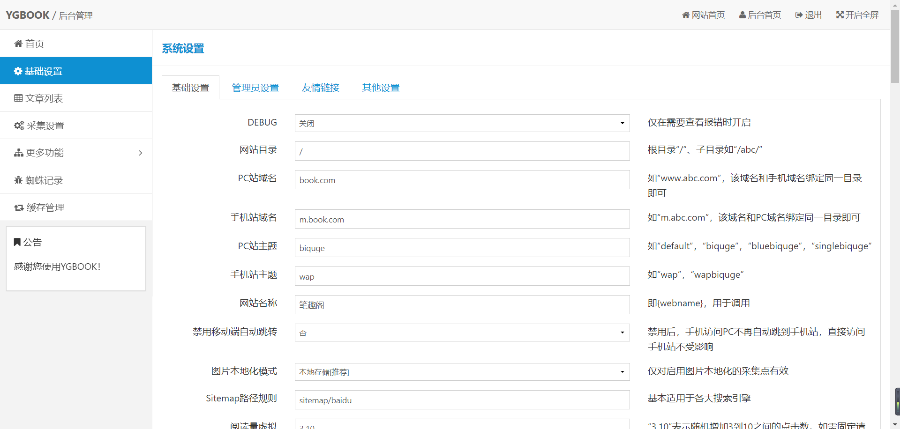This screenshot has width=900, height=429.
Task: Click the 仅对启用图片本地化的采集点有效 hint text
Action: pyautogui.click(x=718, y=371)
